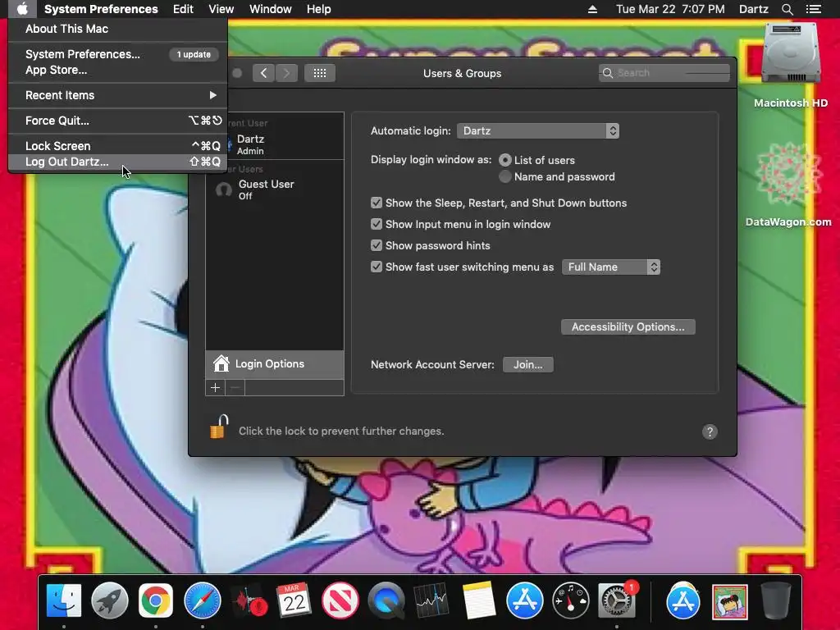
Task: Choose Force Quit… menu entry
Action: tap(118, 121)
